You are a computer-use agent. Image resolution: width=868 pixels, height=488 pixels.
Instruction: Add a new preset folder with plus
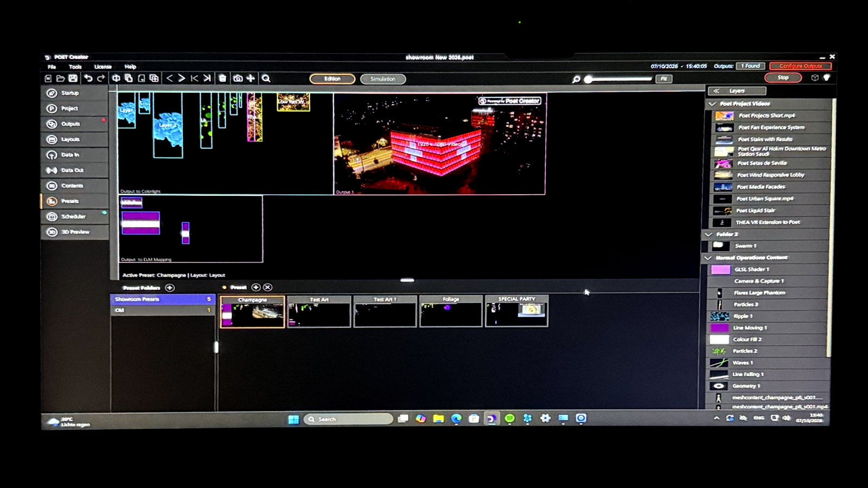(x=170, y=287)
